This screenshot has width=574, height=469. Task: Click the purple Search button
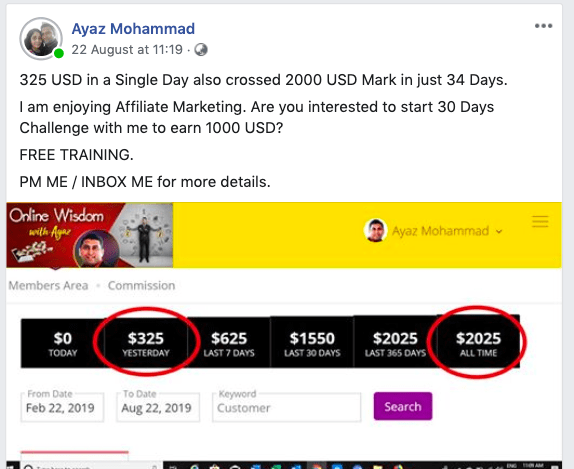403,406
